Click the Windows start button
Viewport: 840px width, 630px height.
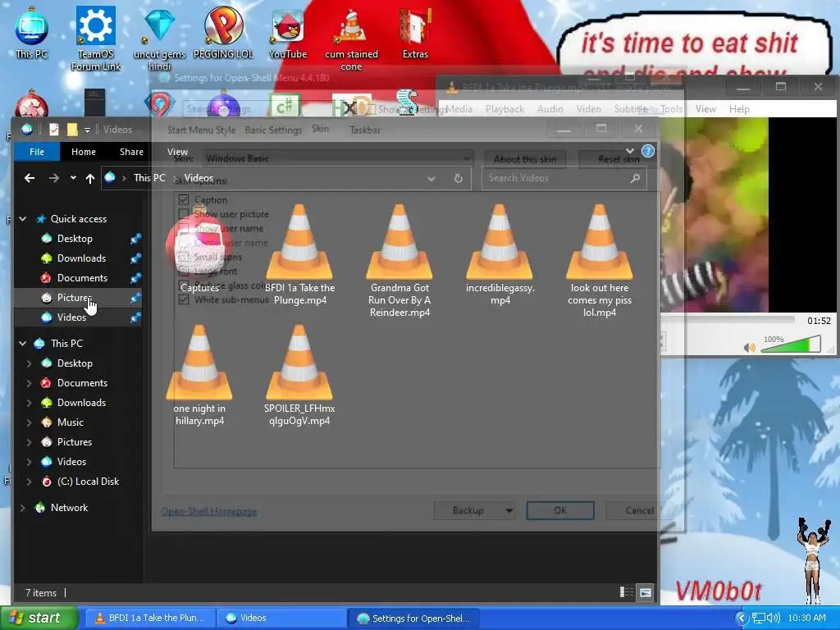click(x=39, y=618)
